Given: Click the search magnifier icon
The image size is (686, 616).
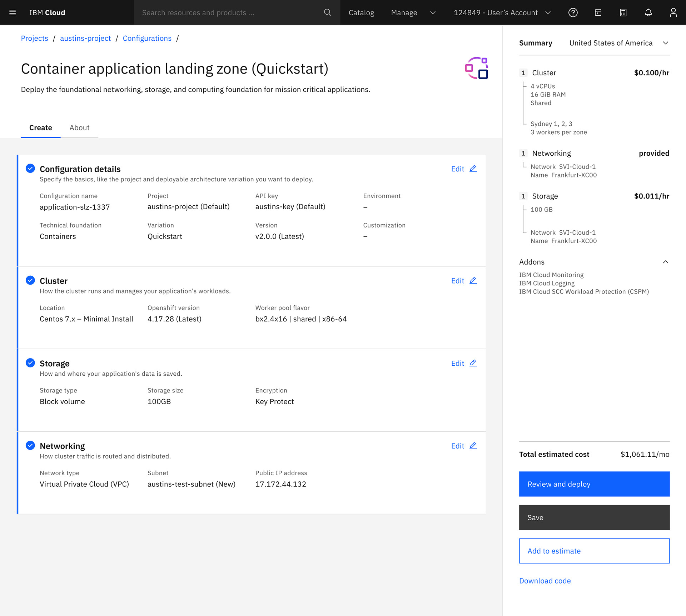Looking at the screenshot, I should [x=327, y=12].
